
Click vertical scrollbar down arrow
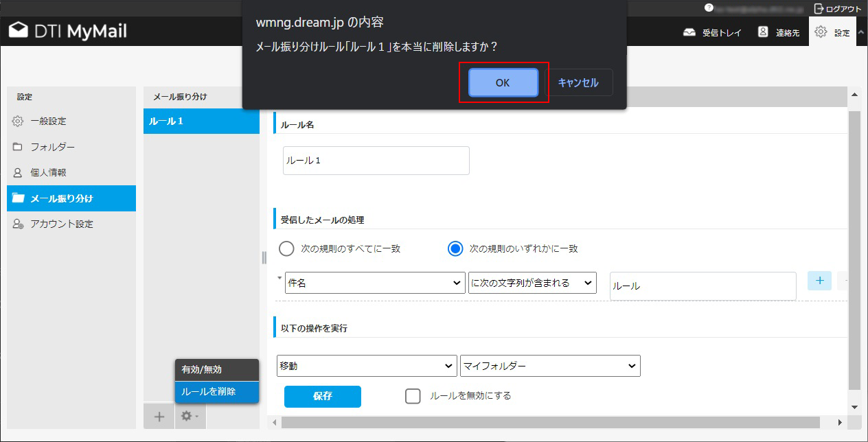tap(854, 406)
